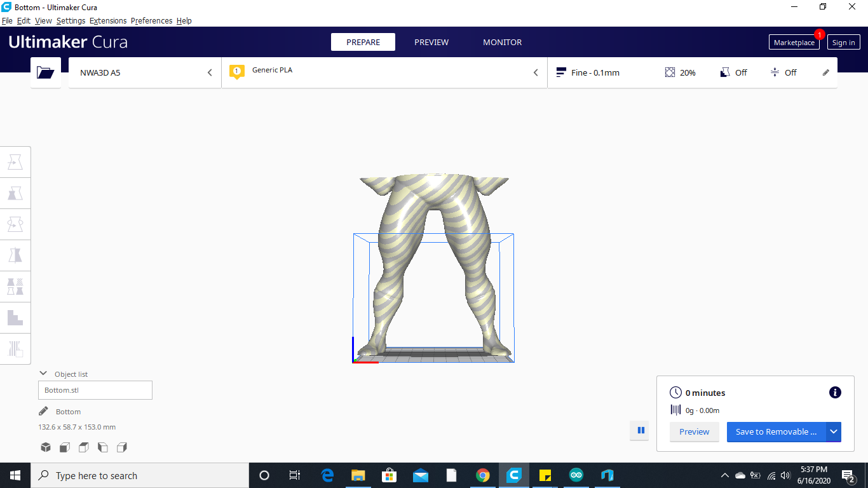
Task: Switch to Front view camera preset
Action: tap(64, 447)
